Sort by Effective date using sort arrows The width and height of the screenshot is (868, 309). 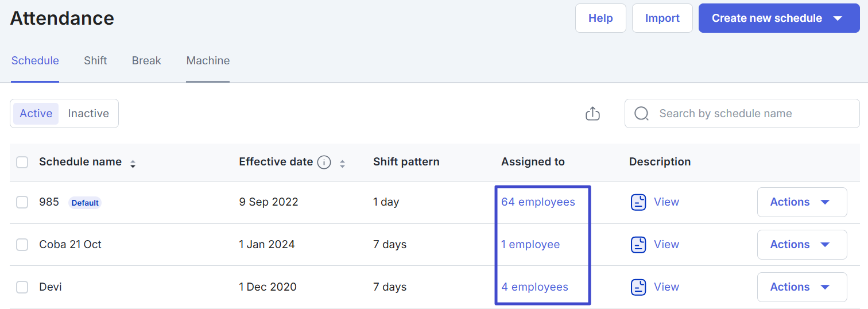click(342, 164)
